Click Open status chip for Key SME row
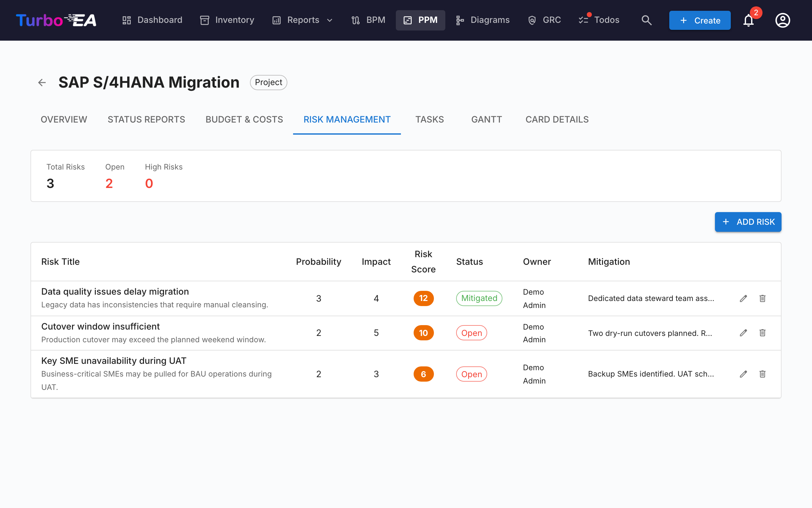Image resolution: width=812 pixels, height=508 pixels. coord(471,374)
